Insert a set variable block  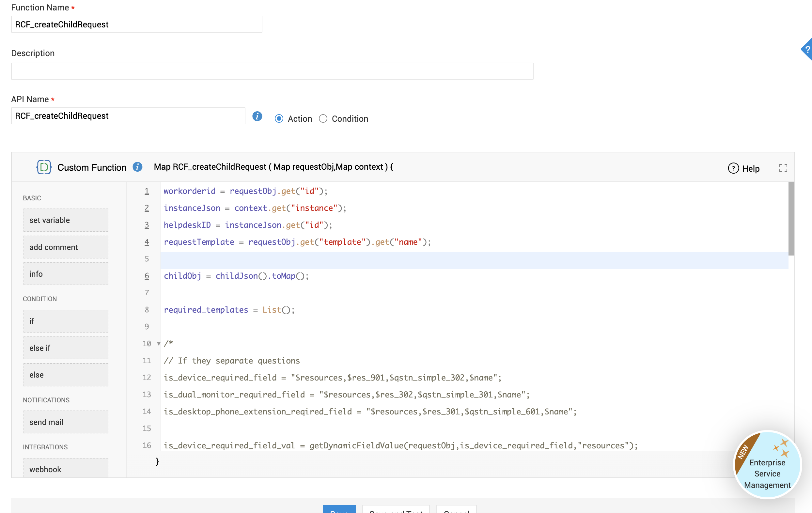[66, 220]
